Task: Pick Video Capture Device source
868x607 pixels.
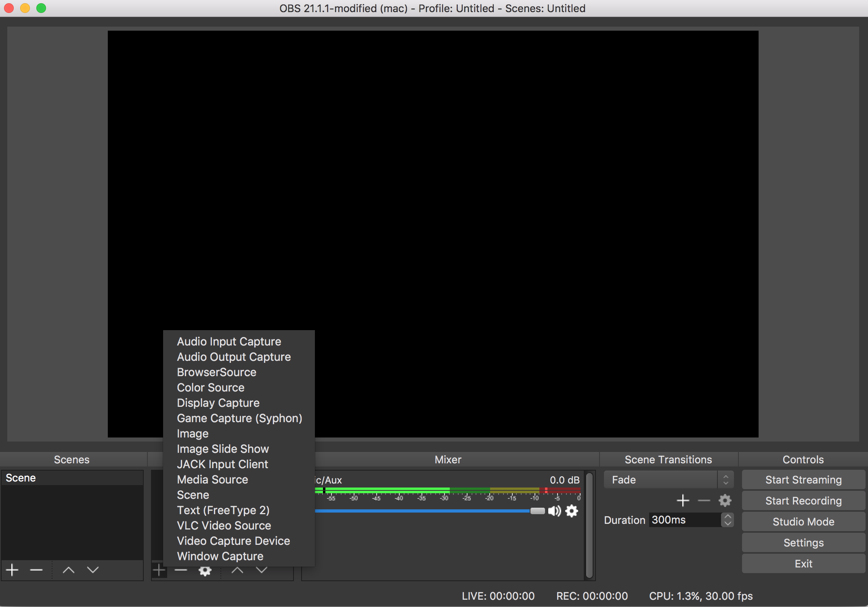Action: [x=233, y=541]
